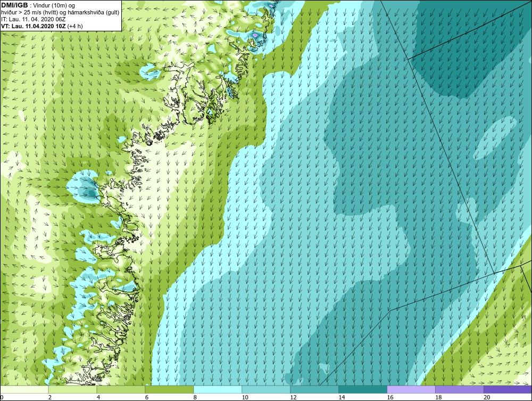Click the 12-14 m/s teal legend swatch

[314, 389]
